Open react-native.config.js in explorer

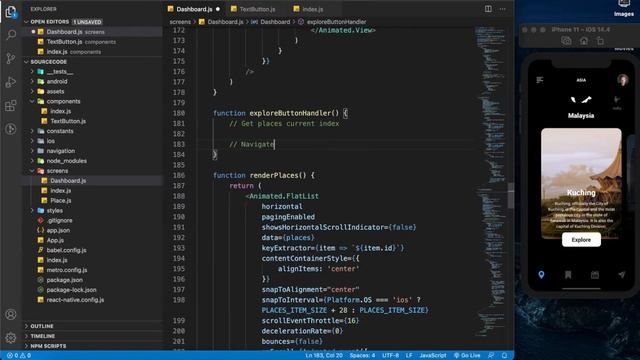tap(75, 300)
